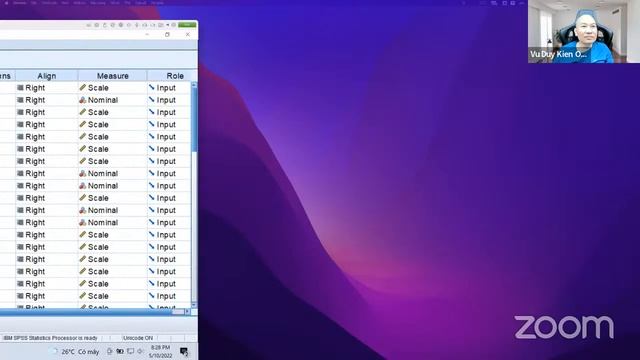Click the green button in the top toolbar
This screenshot has width=640, height=360.
pyautogui.click(x=187, y=25)
